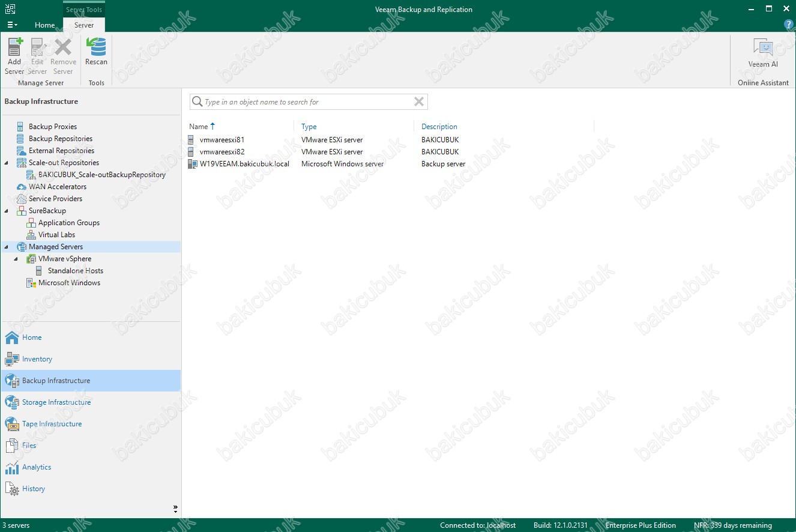Click the Tape Infrastructure view icon
Viewport: 796px width, 532px height.
[x=12, y=424]
